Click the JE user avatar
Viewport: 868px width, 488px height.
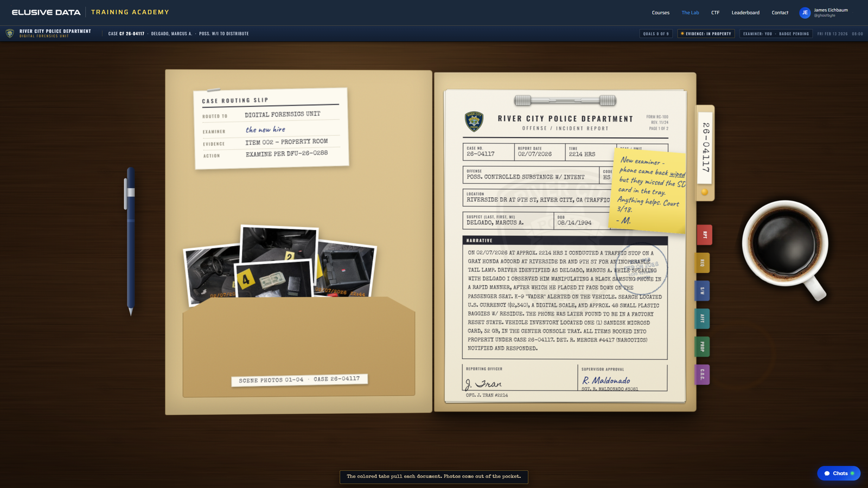[x=805, y=12]
